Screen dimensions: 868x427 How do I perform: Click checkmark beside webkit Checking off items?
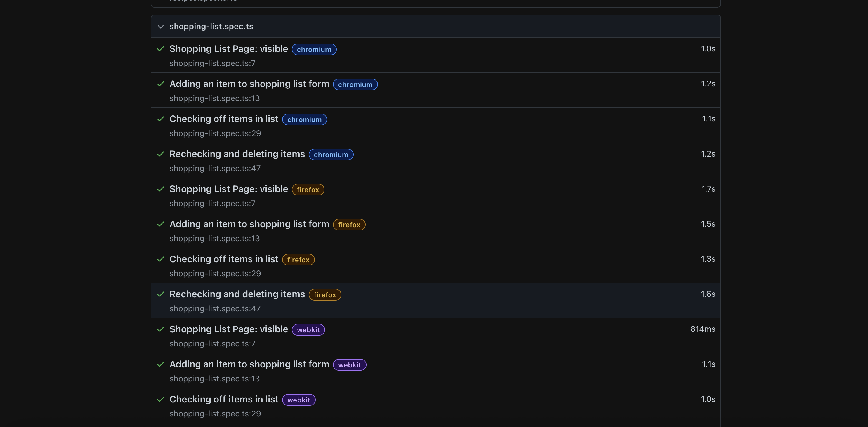click(x=161, y=399)
